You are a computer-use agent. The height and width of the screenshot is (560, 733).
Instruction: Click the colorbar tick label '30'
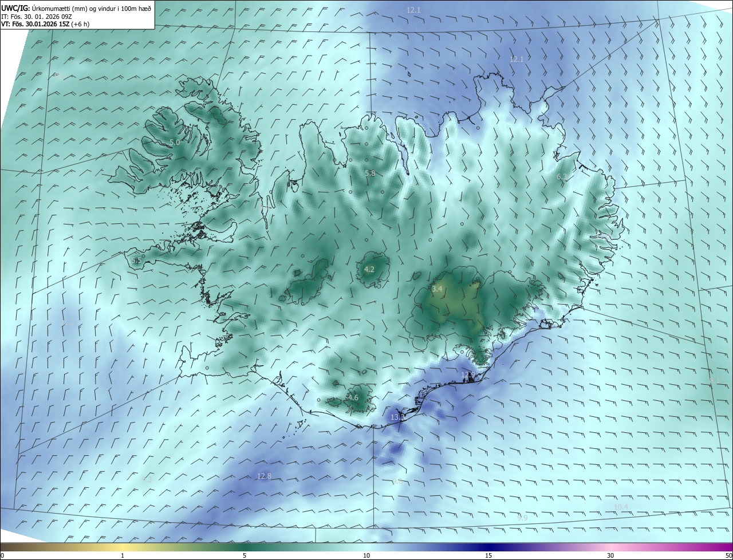click(x=610, y=555)
